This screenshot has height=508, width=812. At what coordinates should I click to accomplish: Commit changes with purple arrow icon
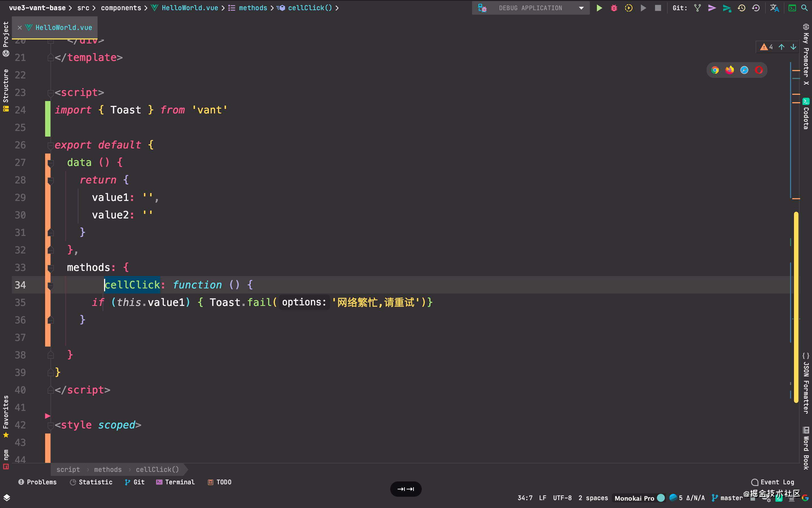pos(712,8)
